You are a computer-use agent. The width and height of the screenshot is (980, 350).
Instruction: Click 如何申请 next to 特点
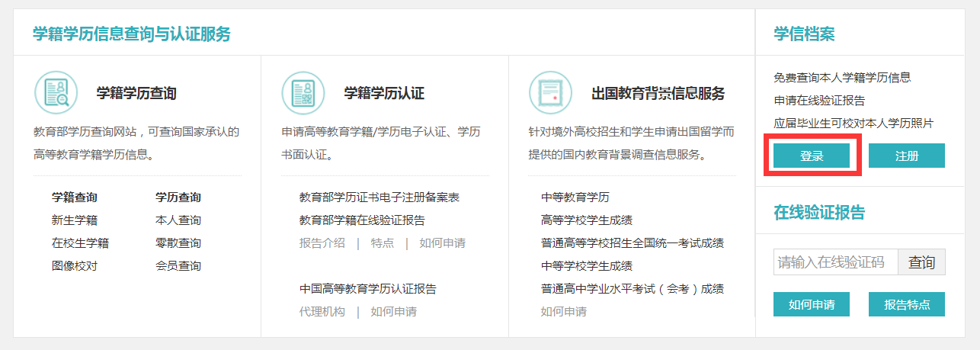[x=442, y=243]
